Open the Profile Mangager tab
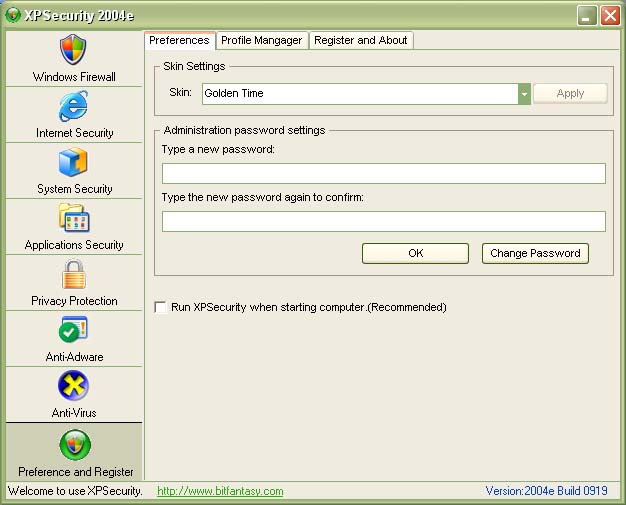626x505 pixels. 262,40
